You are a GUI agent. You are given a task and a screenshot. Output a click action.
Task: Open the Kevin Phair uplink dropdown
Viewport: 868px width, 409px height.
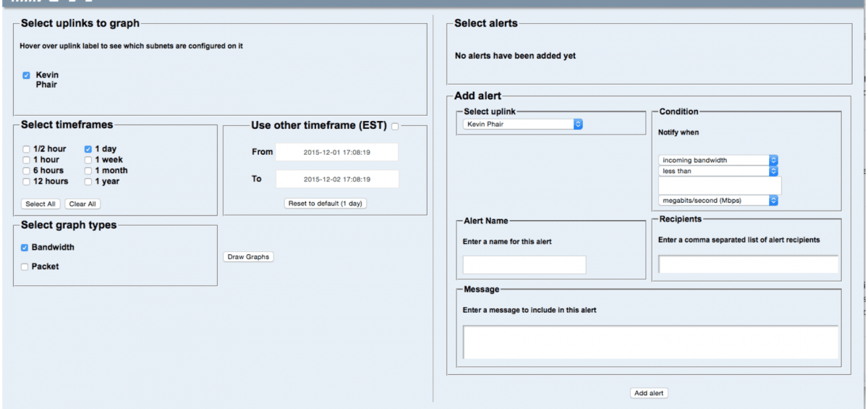[x=523, y=125]
